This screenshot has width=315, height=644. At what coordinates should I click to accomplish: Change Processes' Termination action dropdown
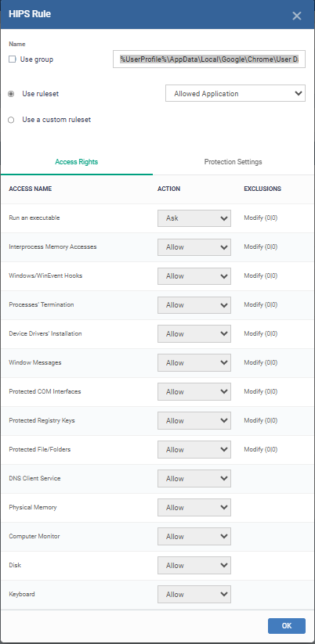pyautogui.click(x=194, y=305)
